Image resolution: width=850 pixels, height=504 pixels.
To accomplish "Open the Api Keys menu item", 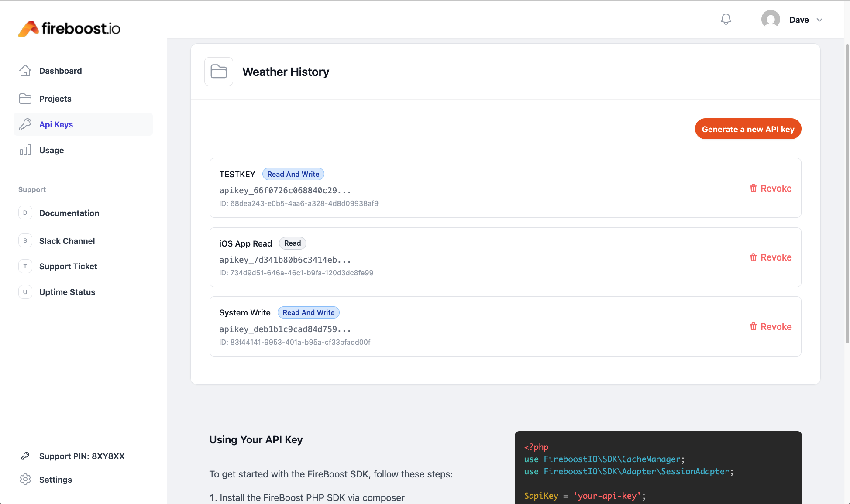I will click(x=56, y=124).
